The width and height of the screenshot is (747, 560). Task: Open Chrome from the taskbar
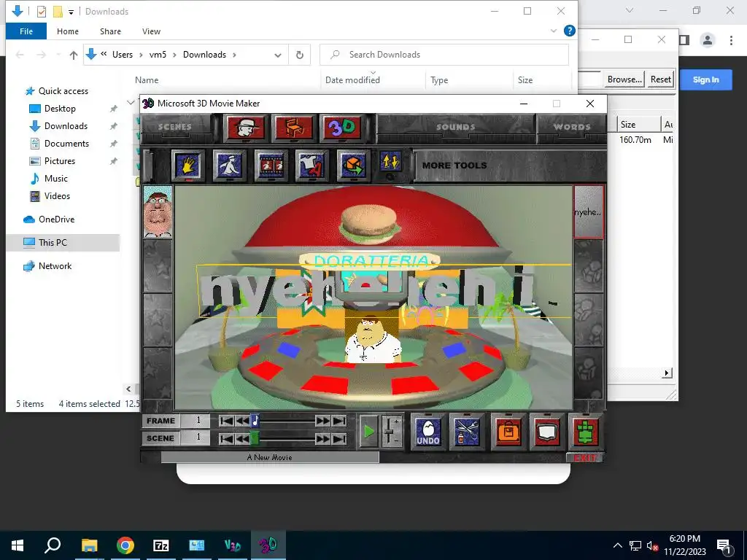pyautogui.click(x=125, y=545)
